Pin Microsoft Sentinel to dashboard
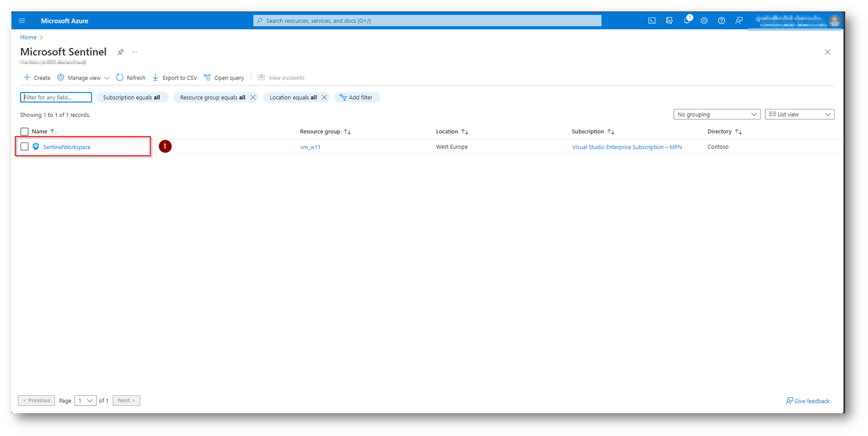868x436 pixels. [x=120, y=52]
